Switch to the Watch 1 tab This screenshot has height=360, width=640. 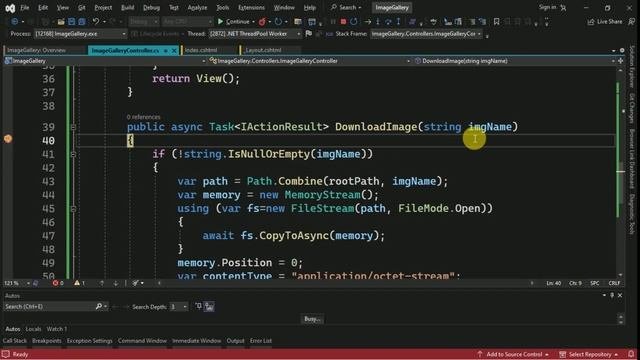coord(57,329)
